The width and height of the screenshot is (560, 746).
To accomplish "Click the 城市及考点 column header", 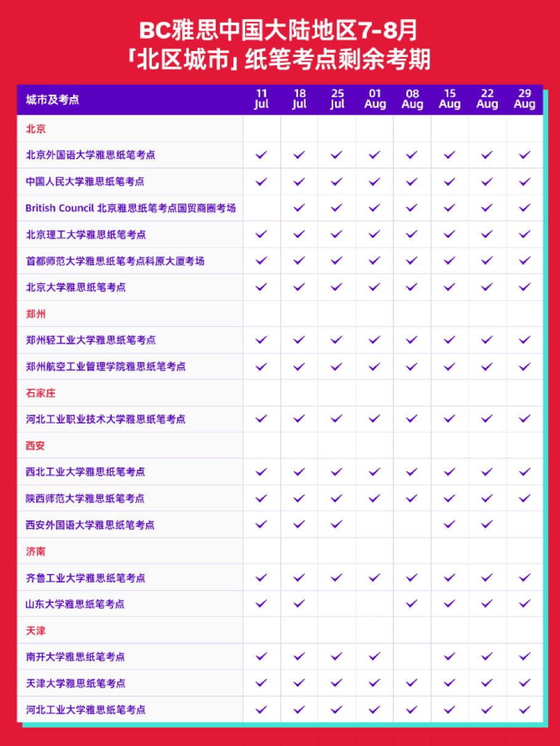I will coord(52,100).
